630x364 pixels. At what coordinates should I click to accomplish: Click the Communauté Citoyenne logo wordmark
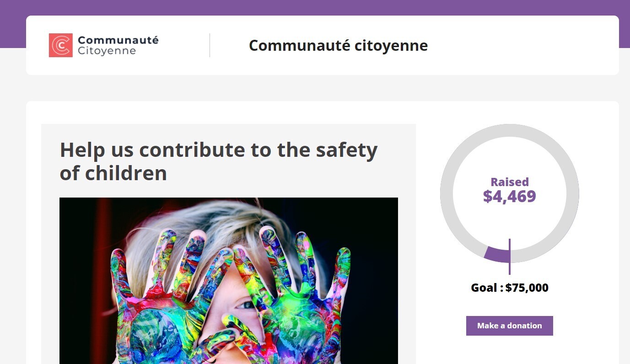118,45
